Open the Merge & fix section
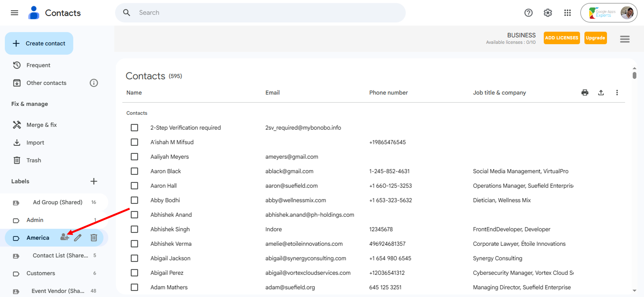644x297 pixels. tap(41, 125)
